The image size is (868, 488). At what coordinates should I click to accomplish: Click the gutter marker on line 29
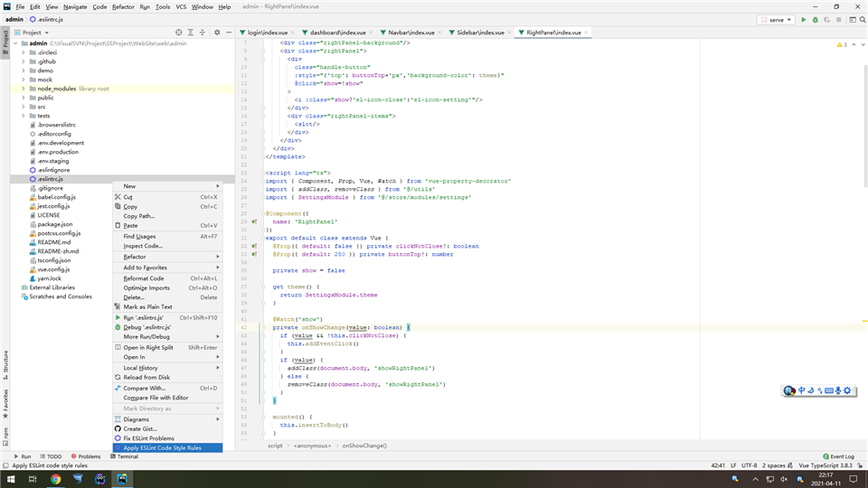254,221
